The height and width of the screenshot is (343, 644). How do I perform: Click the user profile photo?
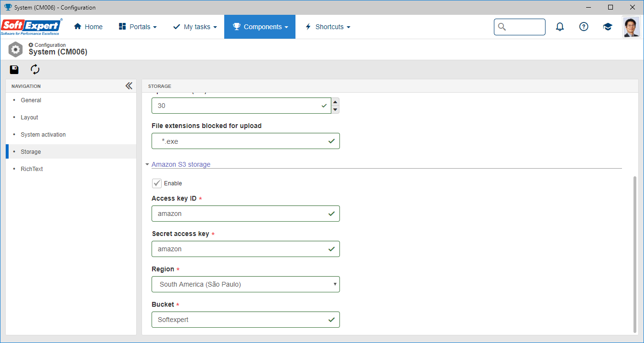[631, 27]
